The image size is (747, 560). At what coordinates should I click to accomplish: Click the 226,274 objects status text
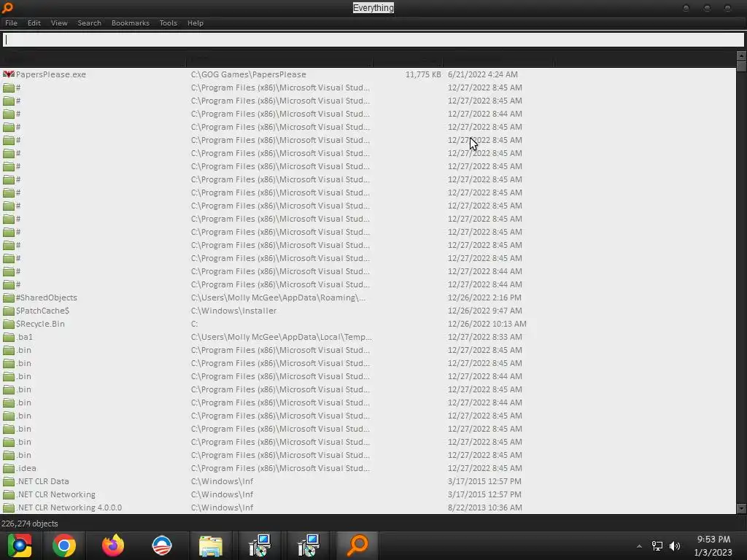coord(29,524)
